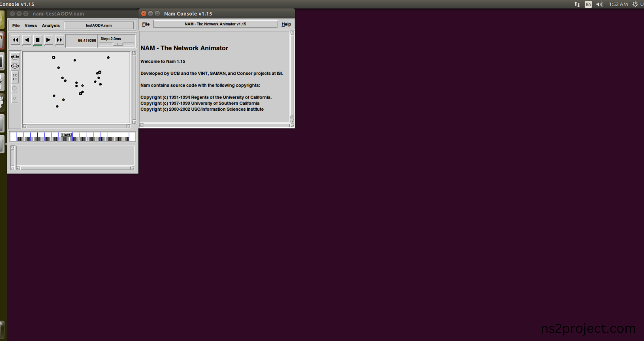Click 'Nam contains source code' line
The height and width of the screenshot is (341, 644).
[x=200, y=85]
